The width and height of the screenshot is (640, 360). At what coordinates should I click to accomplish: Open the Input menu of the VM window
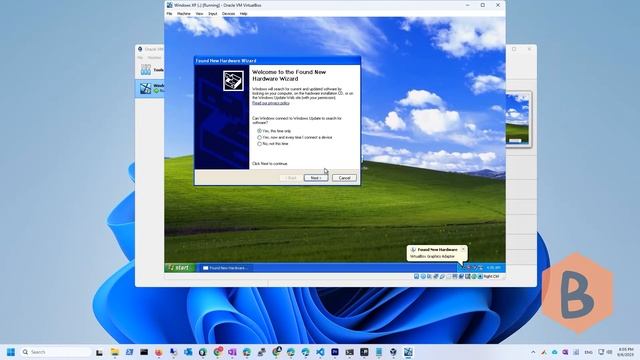pos(213,13)
